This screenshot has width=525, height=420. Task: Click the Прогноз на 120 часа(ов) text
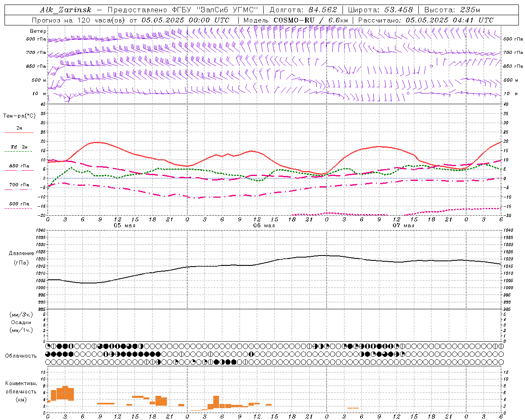(x=79, y=20)
